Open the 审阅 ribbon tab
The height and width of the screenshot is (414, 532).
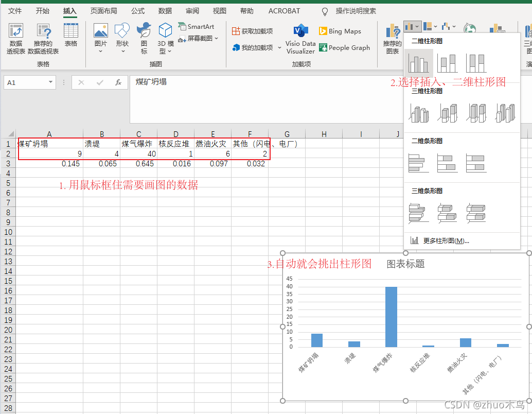tap(192, 11)
